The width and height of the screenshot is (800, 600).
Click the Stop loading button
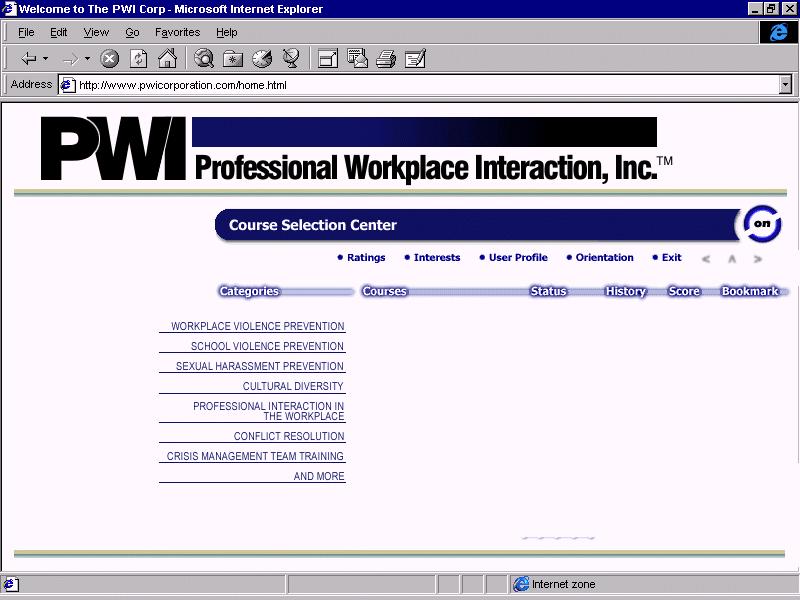pyautogui.click(x=110, y=59)
